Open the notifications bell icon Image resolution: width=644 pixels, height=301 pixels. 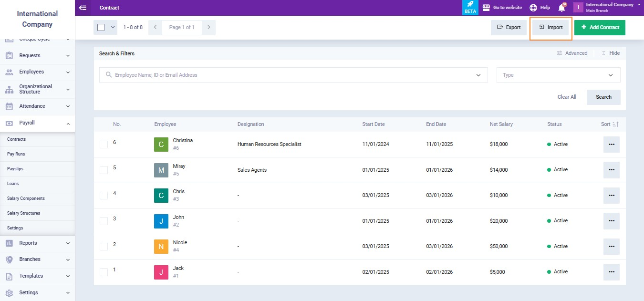[x=561, y=8]
